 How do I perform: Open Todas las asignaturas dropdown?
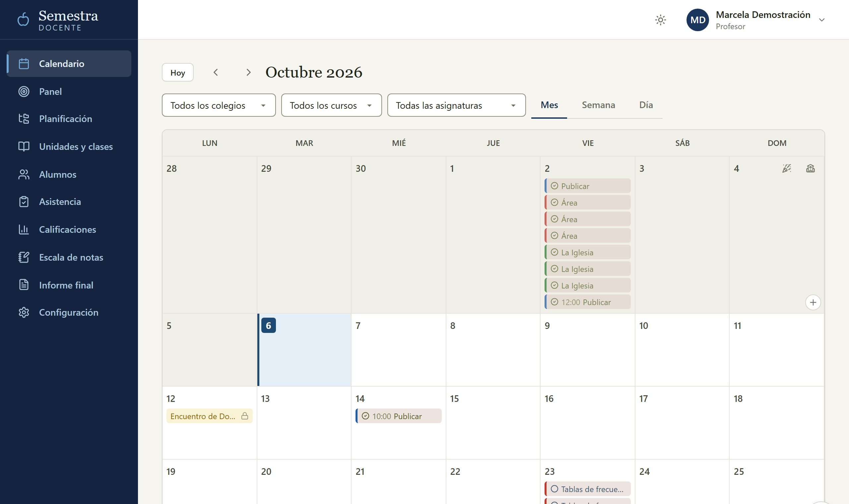tap(456, 105)
